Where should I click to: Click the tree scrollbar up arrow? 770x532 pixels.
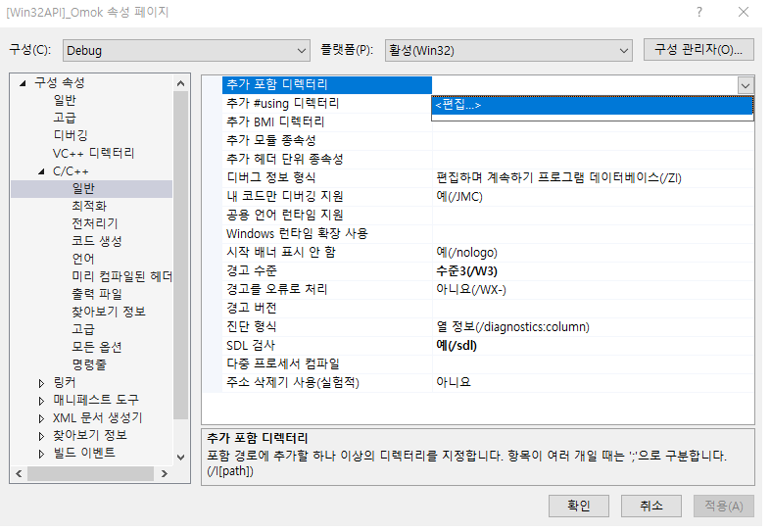tap(180, 83)
